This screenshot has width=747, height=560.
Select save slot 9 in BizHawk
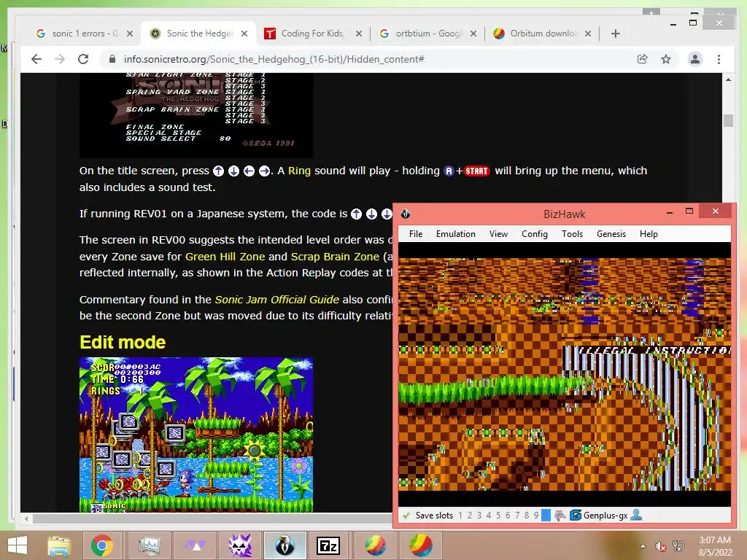click(x=536, y=516)
